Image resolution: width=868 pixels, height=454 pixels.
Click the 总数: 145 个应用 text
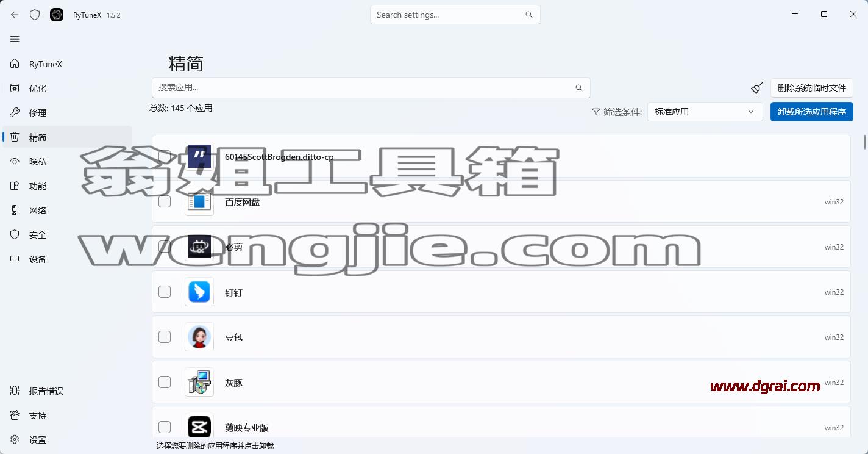pyautogui.click(x=181, y=108)
